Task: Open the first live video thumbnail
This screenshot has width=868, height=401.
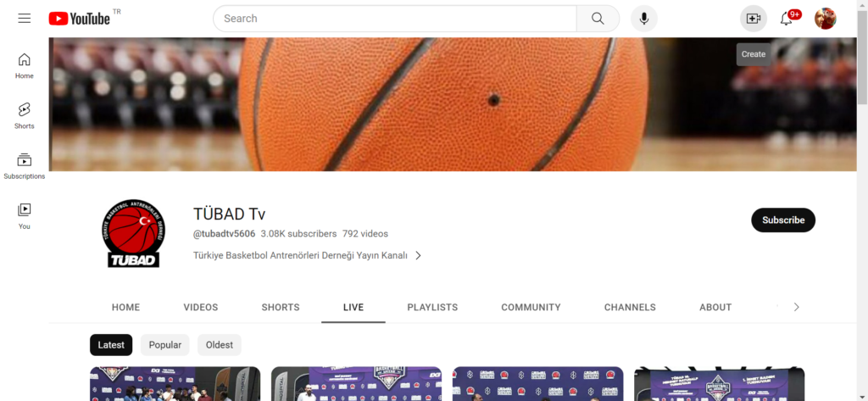Action: point(175,384)
